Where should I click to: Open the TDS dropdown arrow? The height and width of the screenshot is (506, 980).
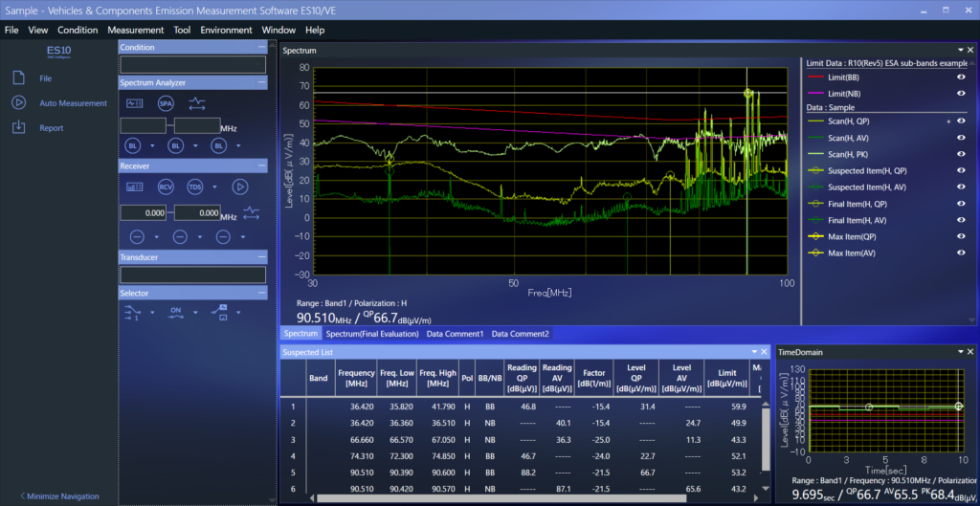pyautogui.click(x=214, y=187)
